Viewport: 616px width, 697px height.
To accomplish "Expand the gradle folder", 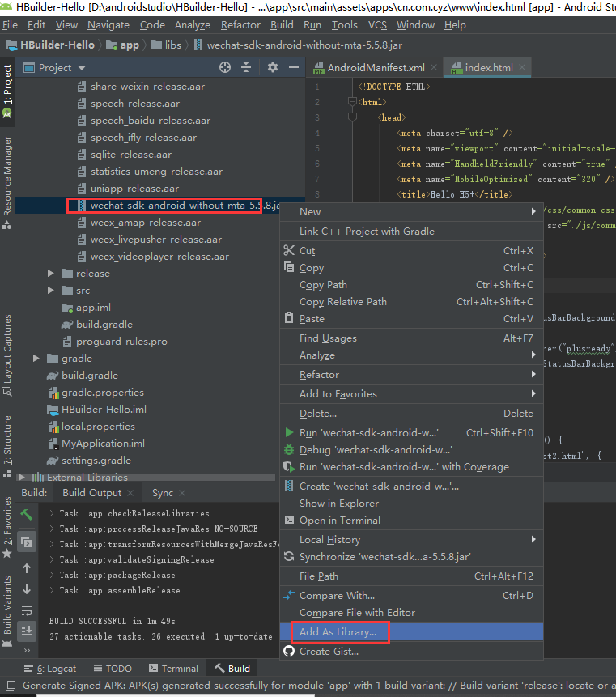I will (x=36, y=359).
